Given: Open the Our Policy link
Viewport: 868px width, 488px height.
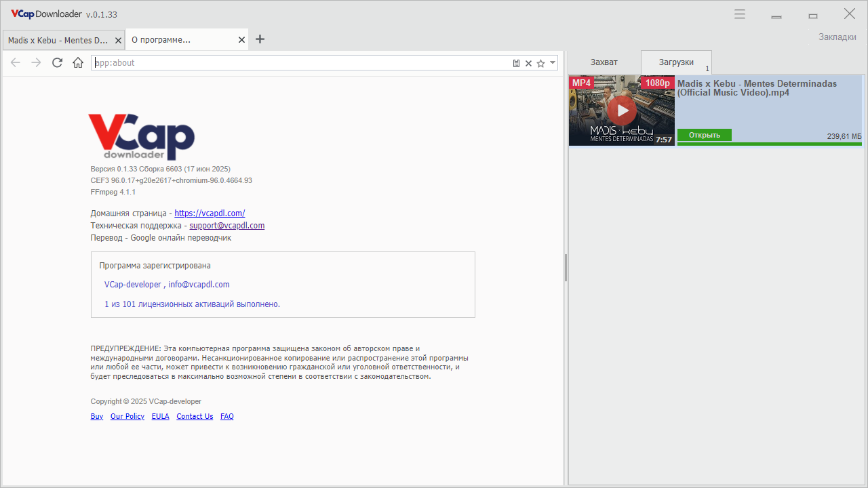Looking at the screenshot, I should point(127,416).
